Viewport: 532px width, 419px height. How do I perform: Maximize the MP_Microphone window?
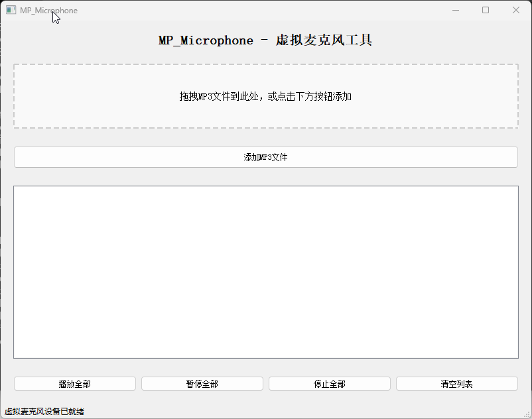[486, 10]
